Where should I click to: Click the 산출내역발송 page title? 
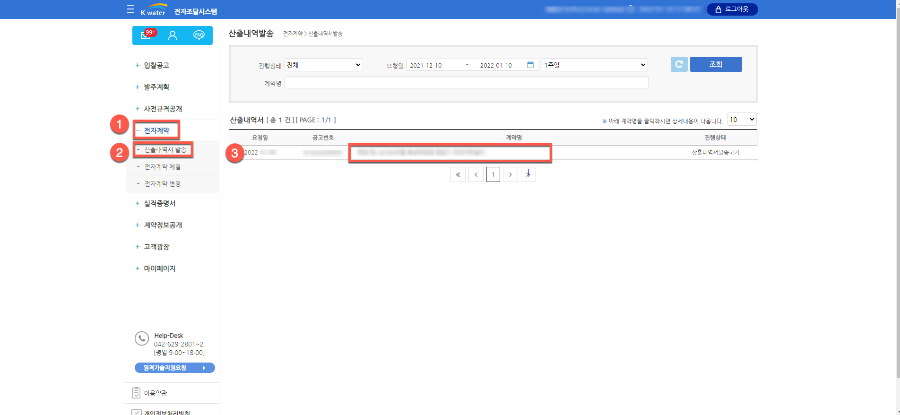251,34
